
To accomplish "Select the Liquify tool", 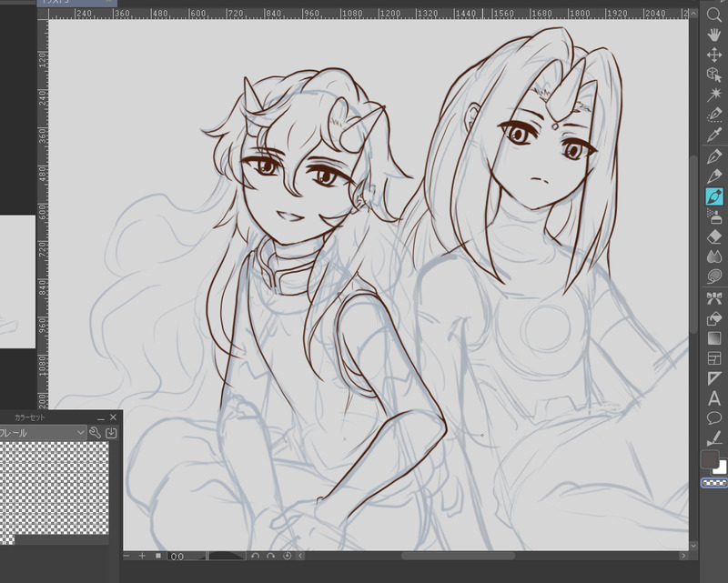I will (x=714, y=276).
